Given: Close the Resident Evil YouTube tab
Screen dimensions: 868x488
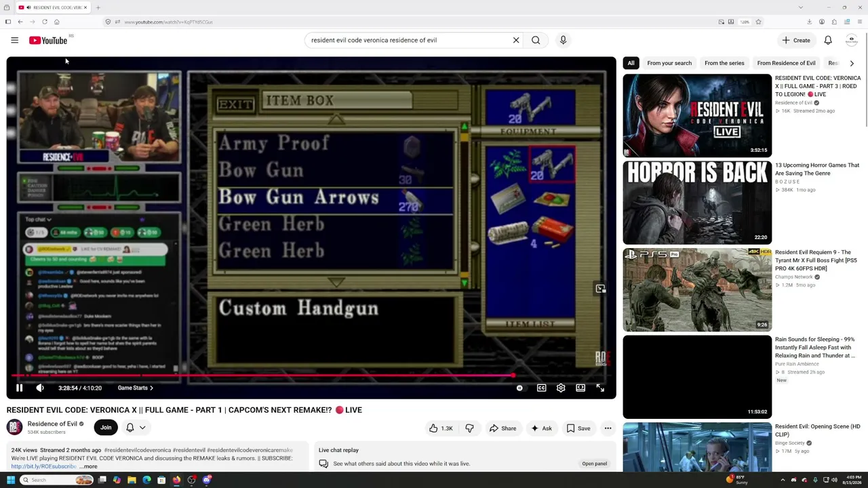Looking at the screenshot, I should tap(85, 7).
